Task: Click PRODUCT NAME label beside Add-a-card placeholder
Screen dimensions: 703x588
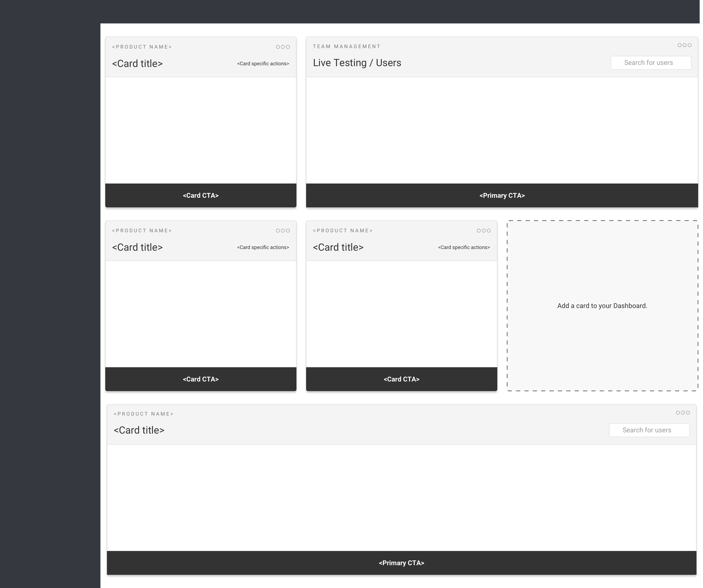Action: 343,231
